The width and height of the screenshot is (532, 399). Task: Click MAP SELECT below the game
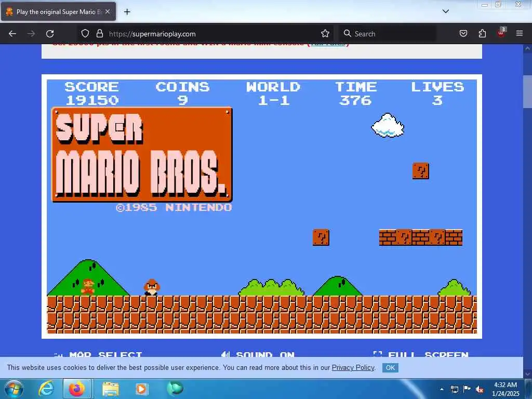pyautogui.click(x=98, y=354)
